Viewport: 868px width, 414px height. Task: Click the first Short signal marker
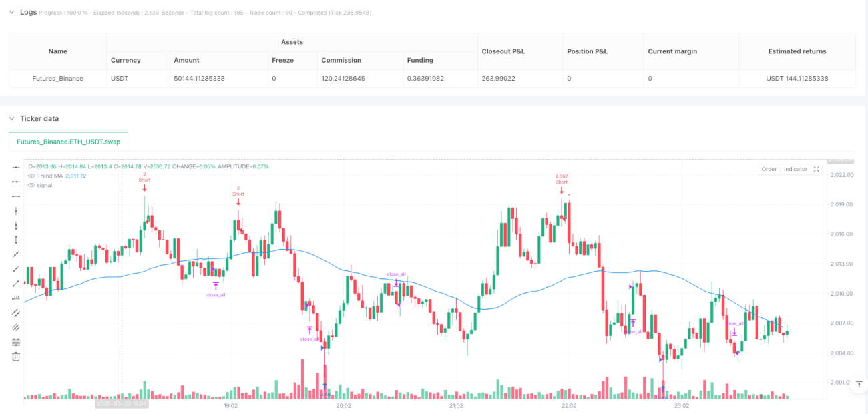[x=144, y=182]
